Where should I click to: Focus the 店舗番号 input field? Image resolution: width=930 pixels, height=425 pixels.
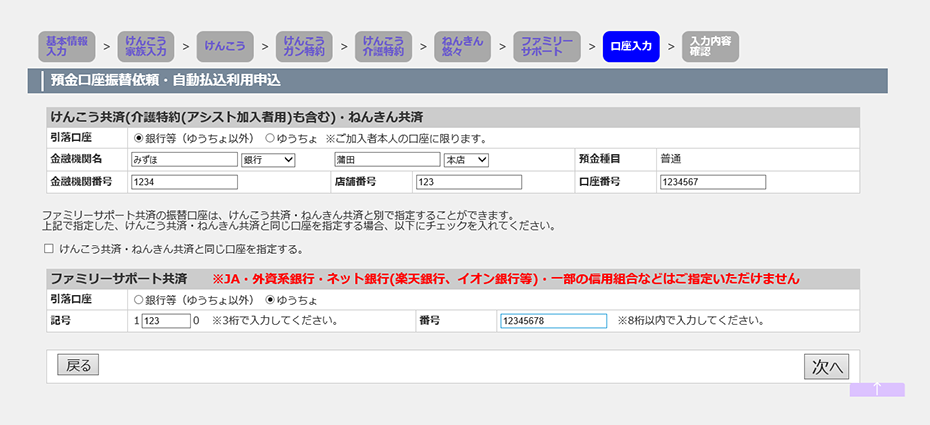click(x=468, y=182)
